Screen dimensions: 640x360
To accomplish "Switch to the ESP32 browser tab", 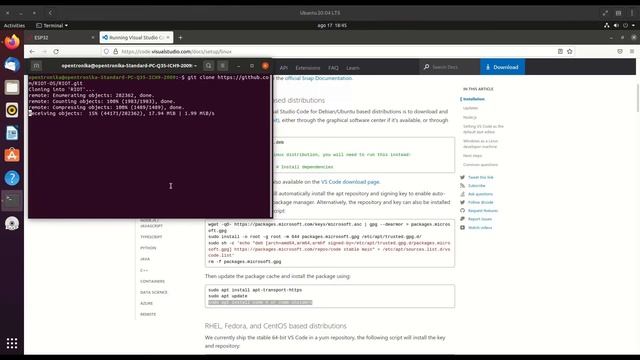I will coord(61,38).
